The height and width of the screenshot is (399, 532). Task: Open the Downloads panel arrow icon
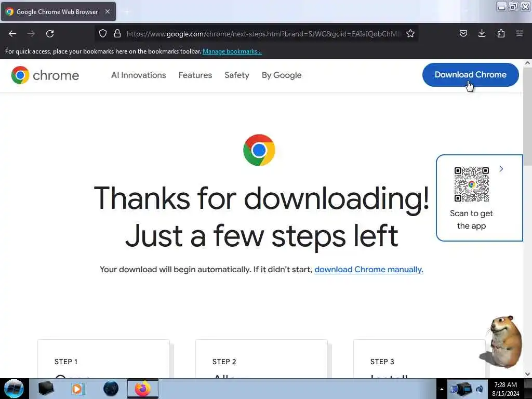click(482, 33)
